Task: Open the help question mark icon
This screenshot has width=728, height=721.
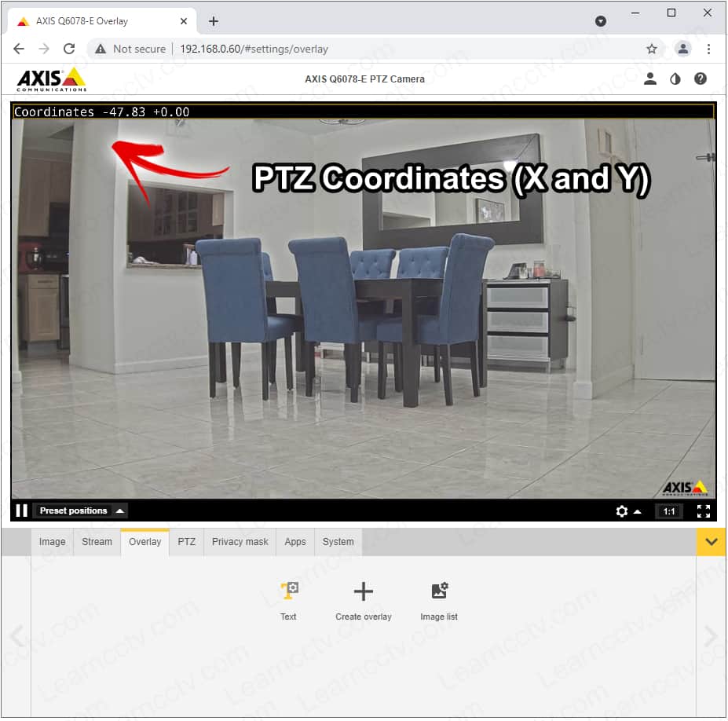Action: tap(701, 79)
